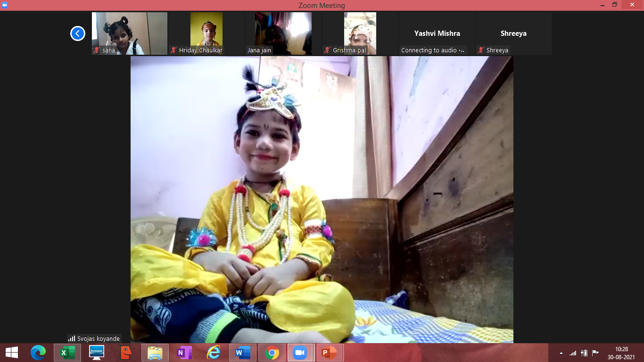Viewport: 644px width, 362px height.
Task: Select Yashvi Mishra participant tile
Action: click(x=437, y=33)
